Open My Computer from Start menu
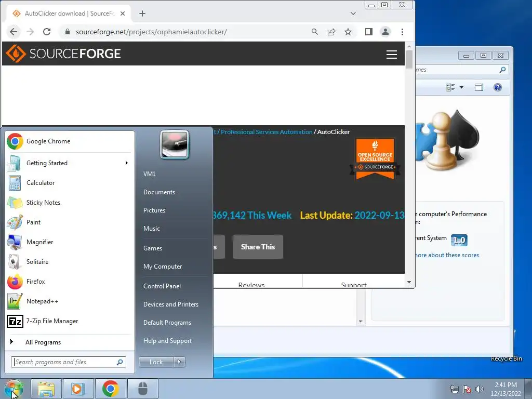 click(x=163, y=267)
